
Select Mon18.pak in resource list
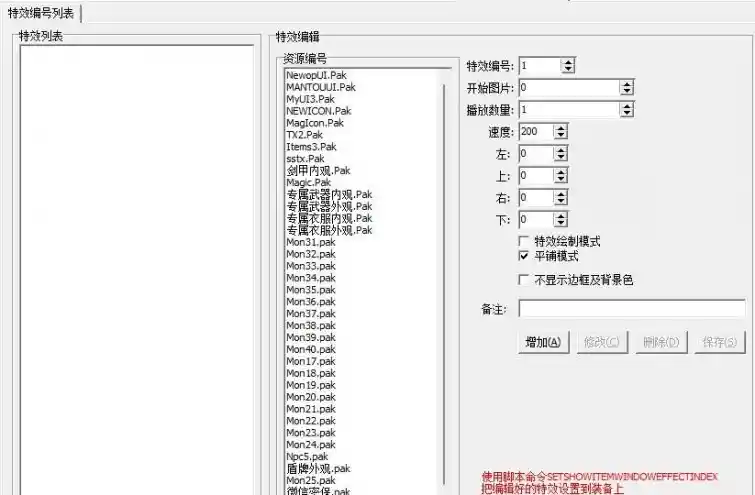(311, 373)
